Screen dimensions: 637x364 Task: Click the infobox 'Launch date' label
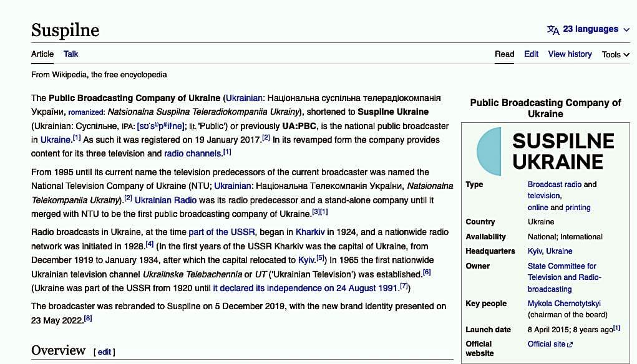[488, 330]
